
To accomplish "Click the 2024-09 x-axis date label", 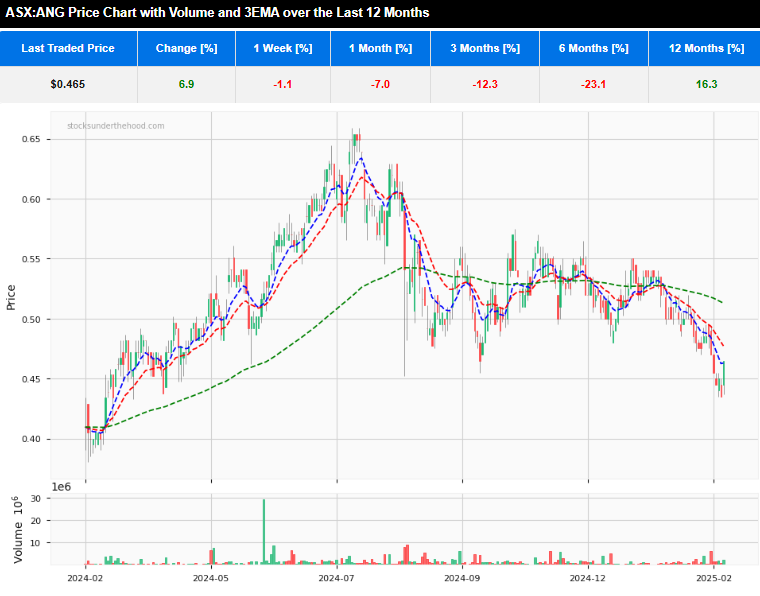I will (x=462, y=578).
